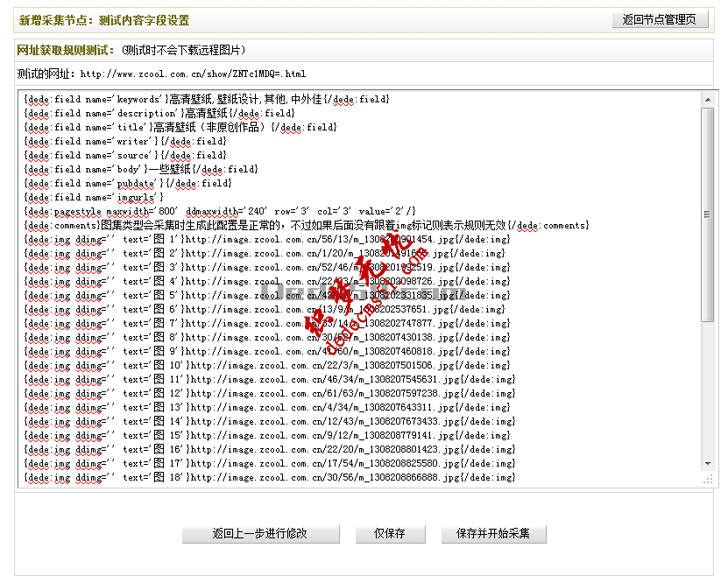
Task: Click the scrollbar up arrow of the rules textarea
Action: click(x=708, y=101)
